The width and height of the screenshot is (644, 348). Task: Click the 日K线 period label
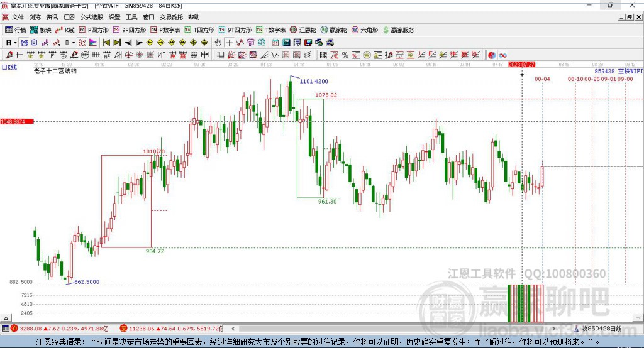coord(9,67)
